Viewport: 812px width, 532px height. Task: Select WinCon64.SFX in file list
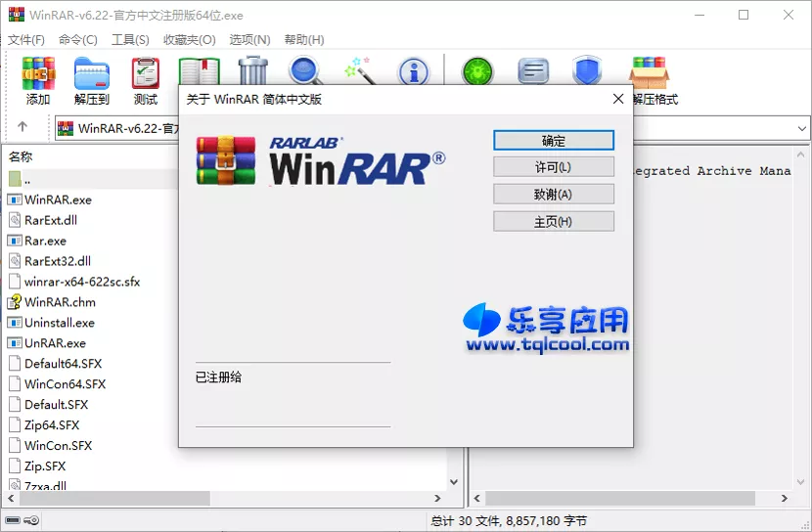[x=66, y=384]
